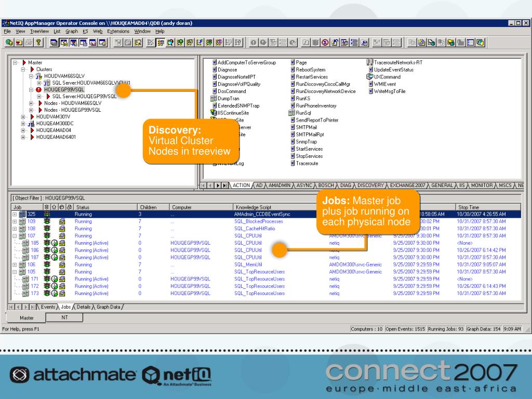Click the SMTPMail script icon
The height and width of the screenshot is (399, 532).
tap(293, 127)
